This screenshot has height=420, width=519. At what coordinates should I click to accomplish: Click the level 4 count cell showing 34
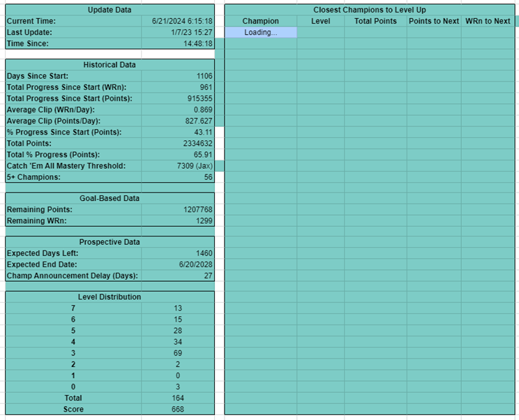tap(178, 342)
